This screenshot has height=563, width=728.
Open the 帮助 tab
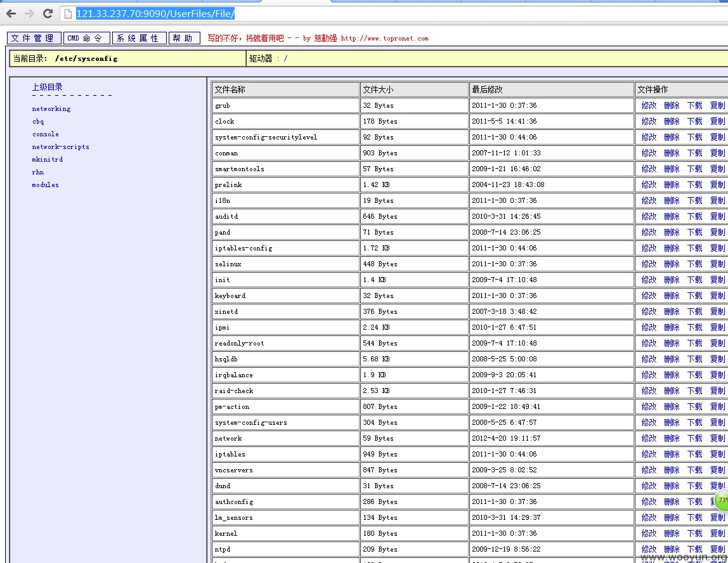tap(185, 38)
